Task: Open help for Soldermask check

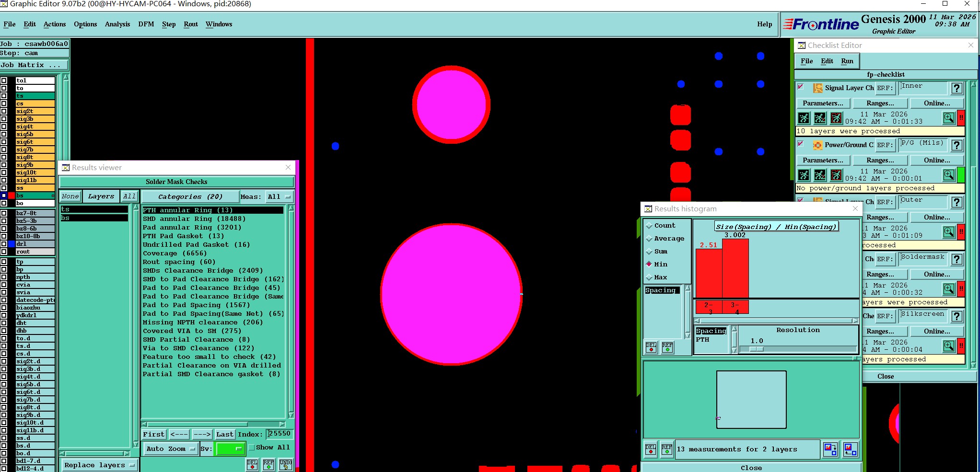Action: [957, 259]
